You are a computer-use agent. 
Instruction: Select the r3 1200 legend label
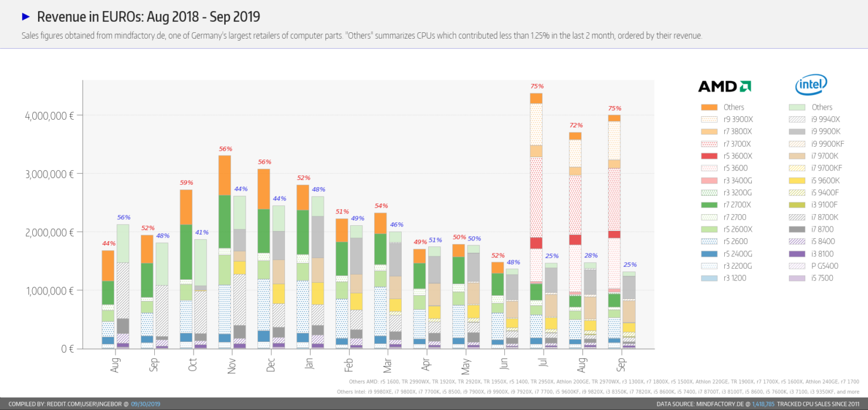pos(735,278)
